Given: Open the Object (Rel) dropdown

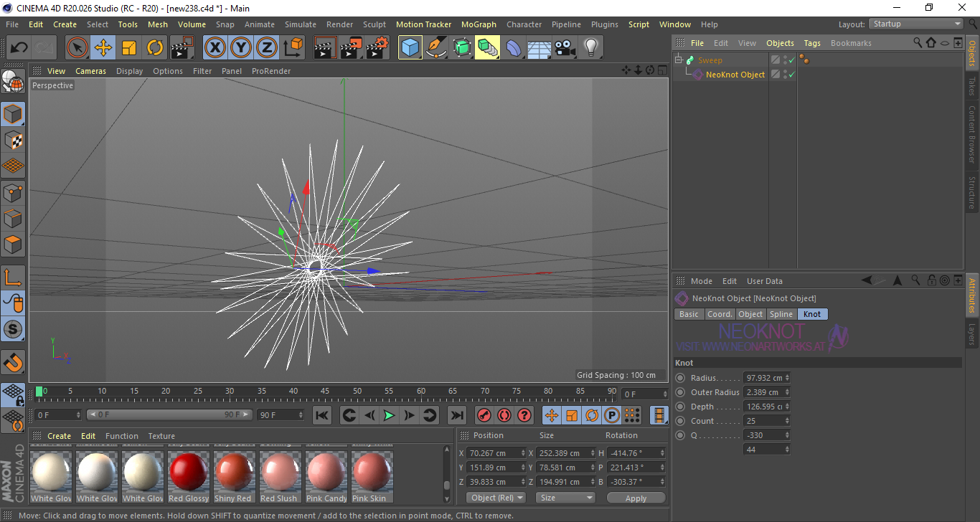Looking at the screenshot, I should pyautogui.click(x=496, y=498).
